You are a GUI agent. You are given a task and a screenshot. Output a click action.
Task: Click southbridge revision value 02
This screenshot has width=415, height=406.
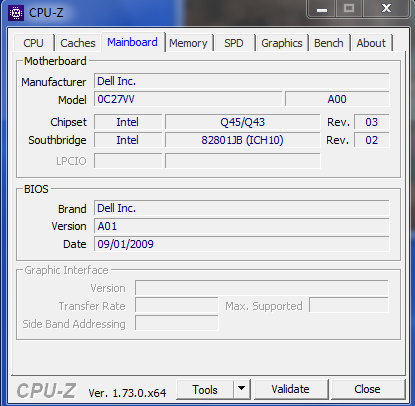click(x=372, y=140)
